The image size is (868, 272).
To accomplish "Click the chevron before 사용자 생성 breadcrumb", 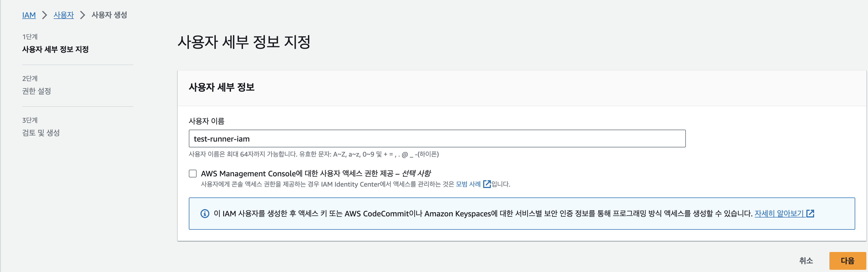I will [x=82, y=15].
